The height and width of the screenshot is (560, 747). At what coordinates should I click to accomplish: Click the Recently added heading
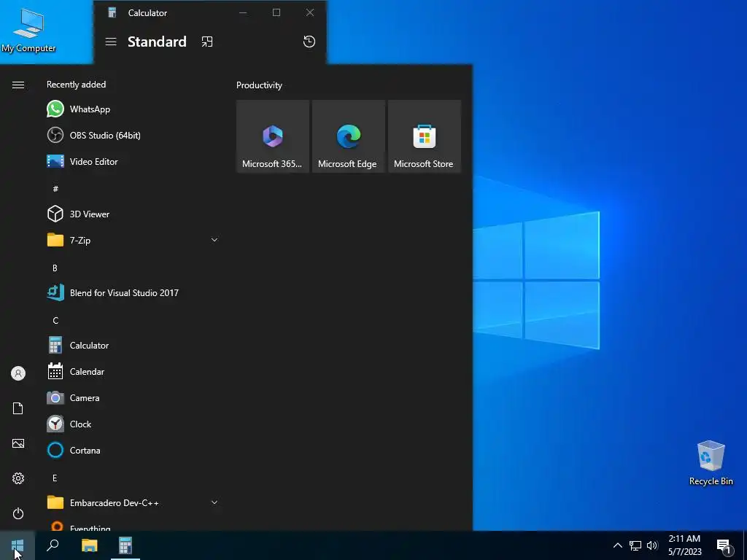(76, 85)
